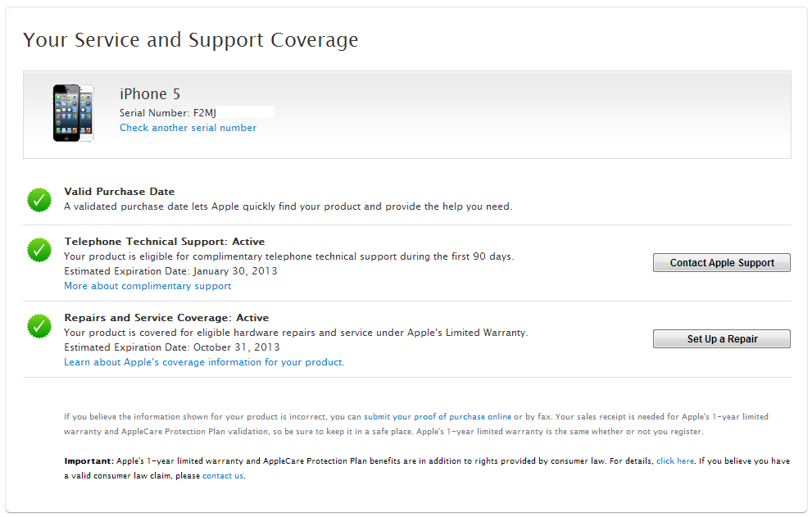The width and height of the screenshot is (812, 517).
Task: Click the Telephone Technical Support green checkmark
Action: (x=39, y=250)
